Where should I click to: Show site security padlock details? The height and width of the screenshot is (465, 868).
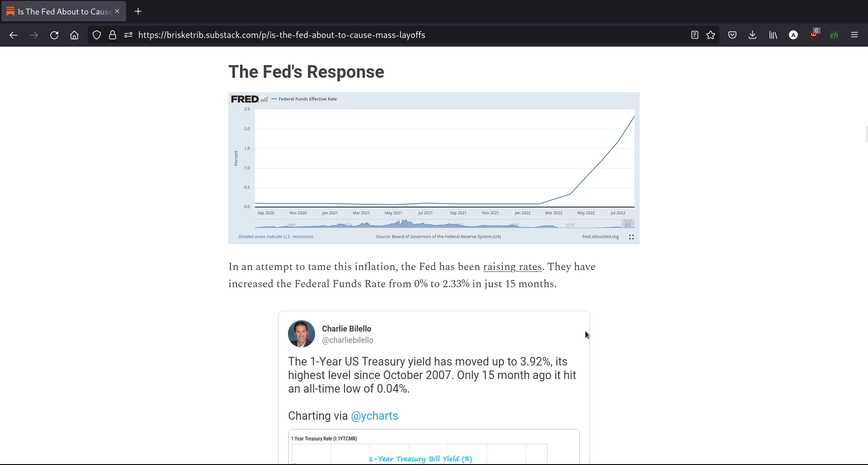click(113, 35)
